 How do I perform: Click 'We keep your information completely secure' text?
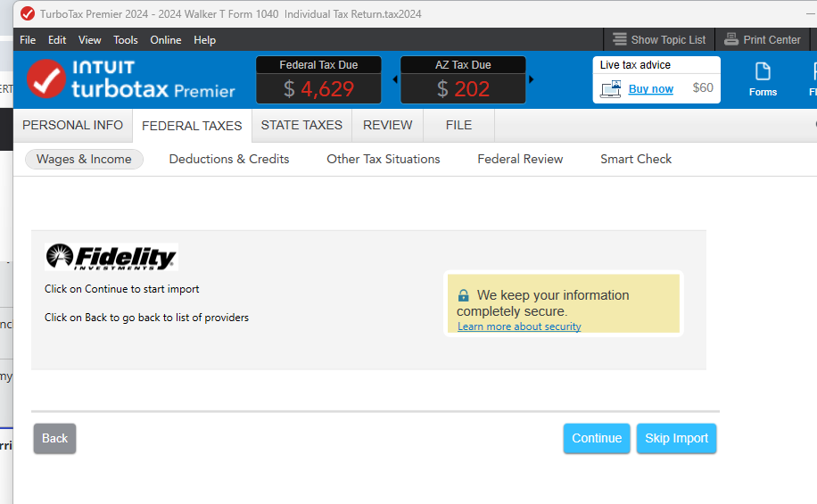click(543, 302)
